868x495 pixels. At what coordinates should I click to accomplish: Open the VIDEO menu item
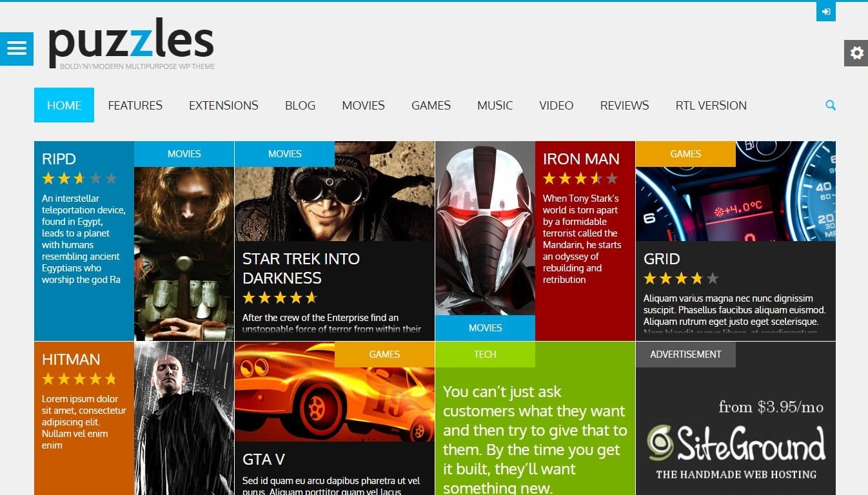(x=556, y=105)
